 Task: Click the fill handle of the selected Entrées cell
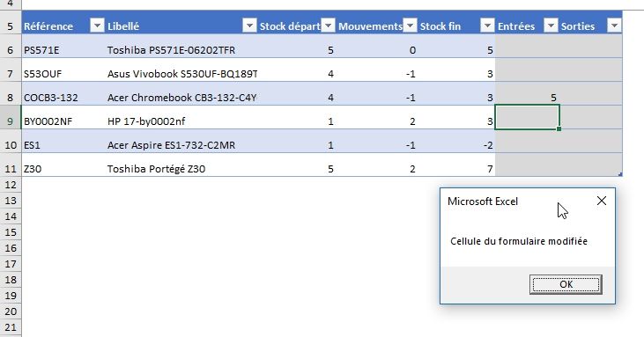pos(559,128)
